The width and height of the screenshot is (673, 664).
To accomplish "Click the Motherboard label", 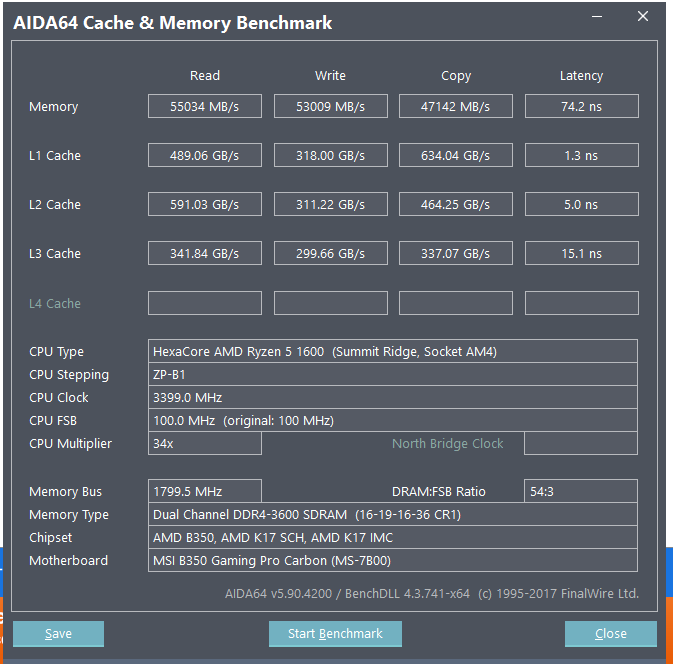I will 68,561.
